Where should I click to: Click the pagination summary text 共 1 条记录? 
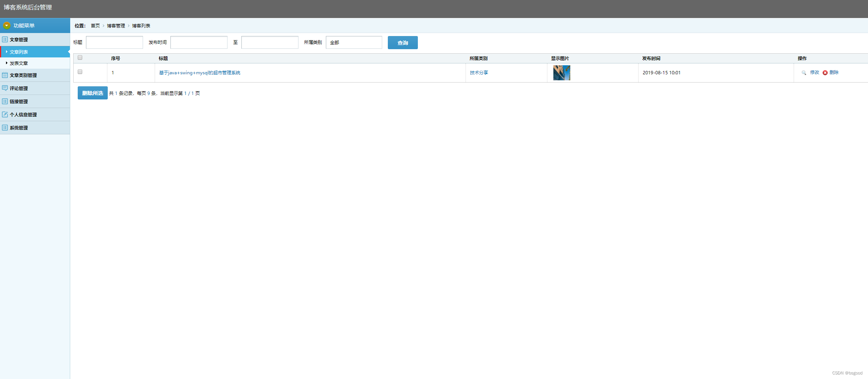(x=121, y=93)
